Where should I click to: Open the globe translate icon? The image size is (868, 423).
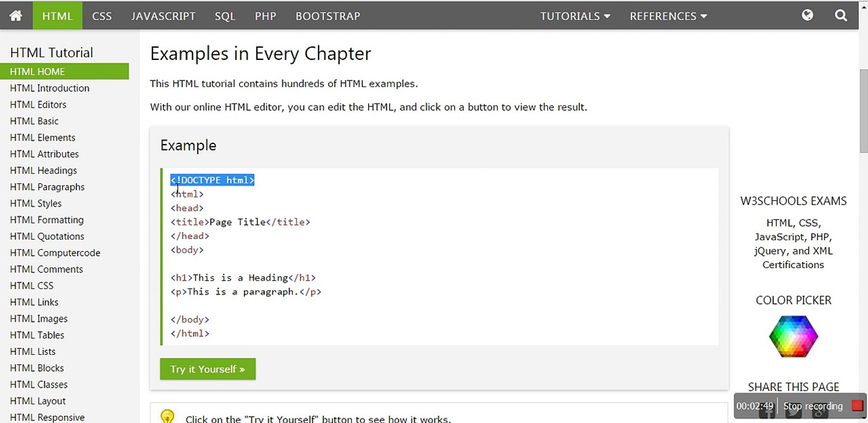(807, 15)
